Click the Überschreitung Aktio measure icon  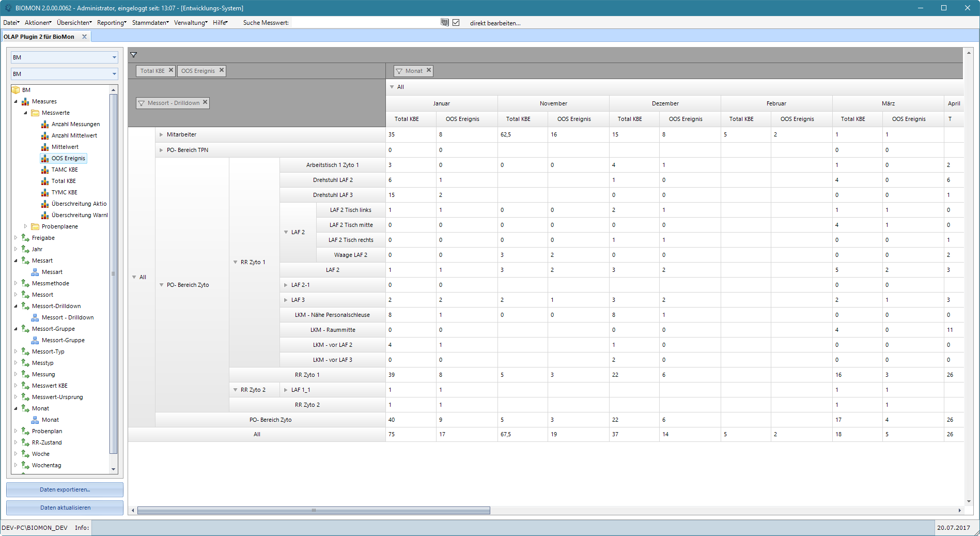(x=45, y=204)
